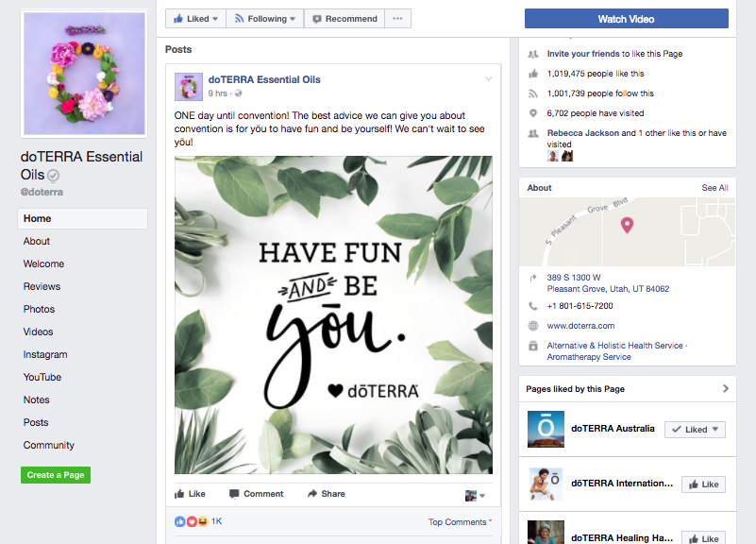Click the public globe privacy icon on post

238,93
